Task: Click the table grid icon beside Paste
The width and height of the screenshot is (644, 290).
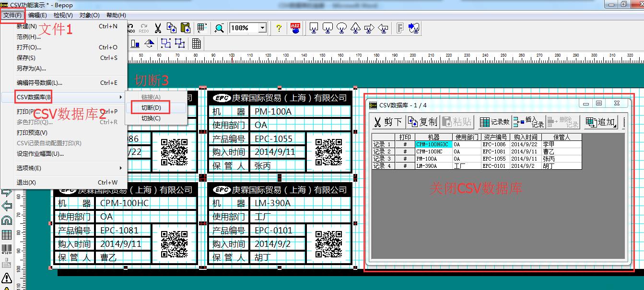Action: click(x=202, y=28)
